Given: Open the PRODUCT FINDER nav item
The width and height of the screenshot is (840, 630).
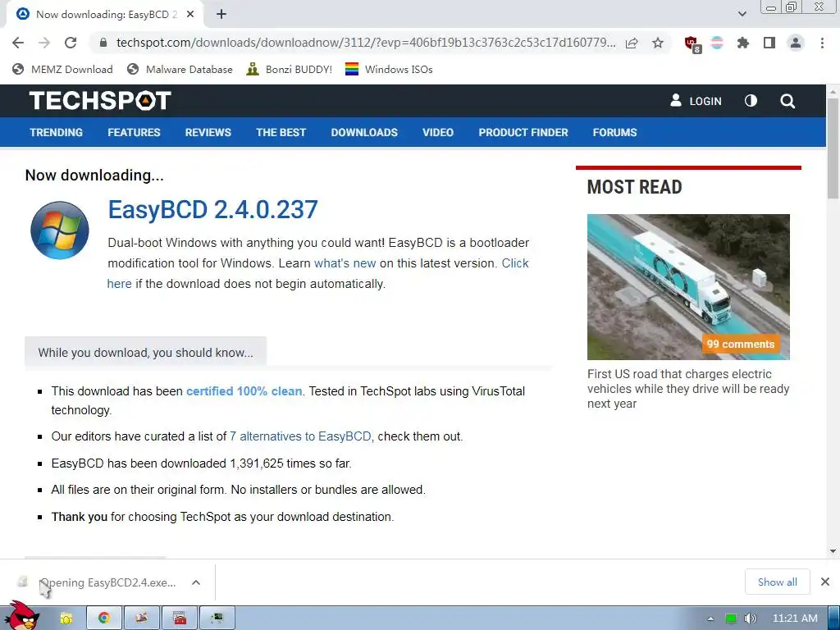Looking at the screenshot, I should (523, 132).
